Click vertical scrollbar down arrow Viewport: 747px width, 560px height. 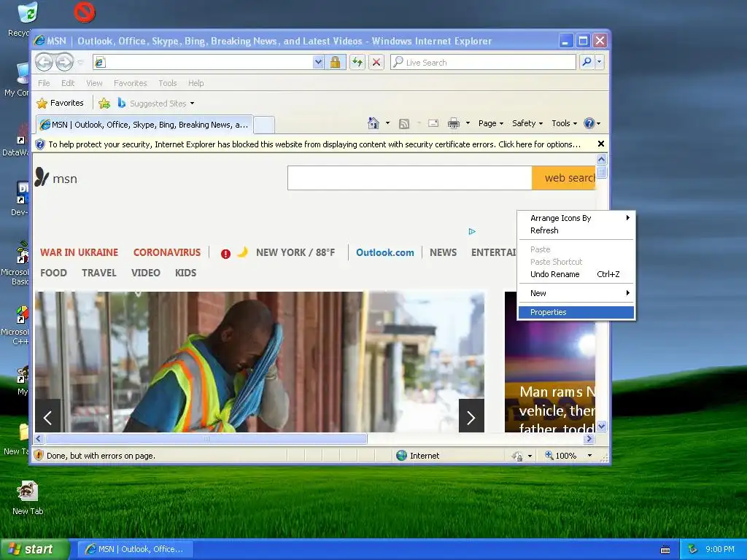601,426
